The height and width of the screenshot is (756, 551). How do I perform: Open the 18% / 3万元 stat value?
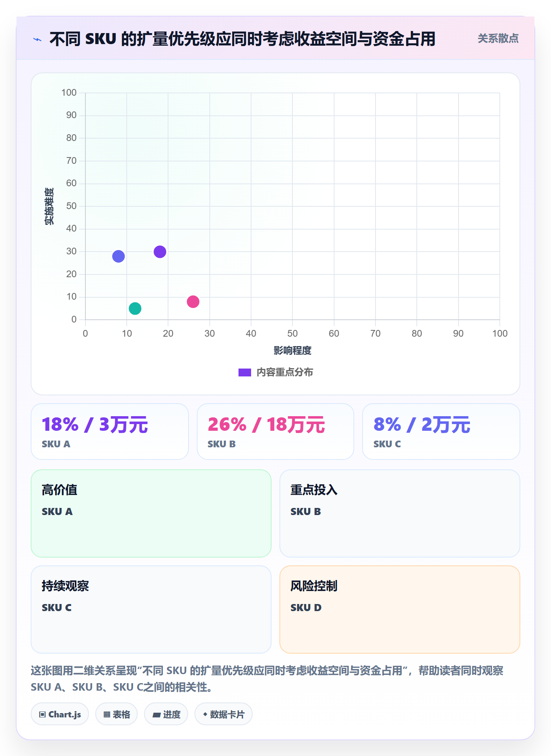point(95,424)
